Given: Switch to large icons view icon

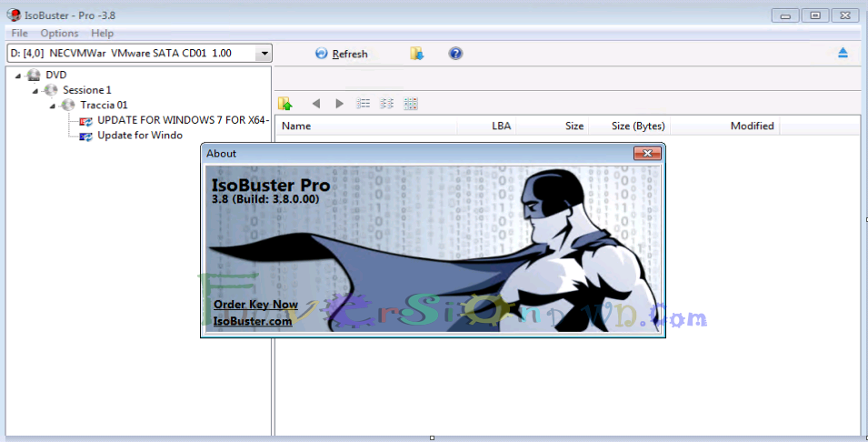Looking at the screenshot, I should pos(411,103).
